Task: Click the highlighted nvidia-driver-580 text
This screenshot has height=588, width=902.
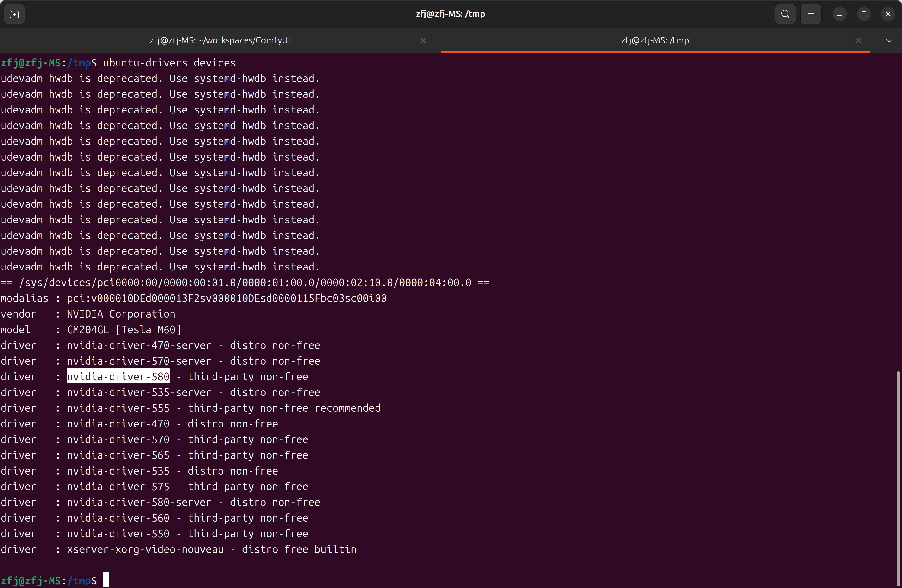Action: [x=118, y=377]
